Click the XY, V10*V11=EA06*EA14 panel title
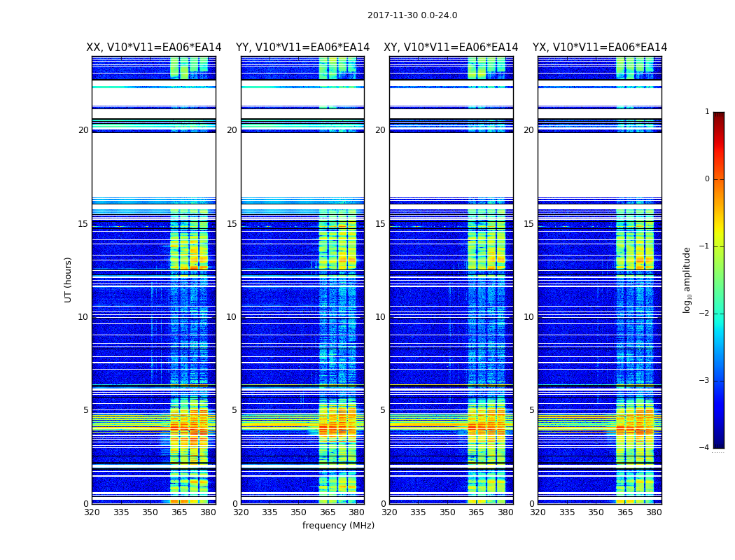Image resolution: width=735 pixels, height=560 pixels. [x=451, y=48]
